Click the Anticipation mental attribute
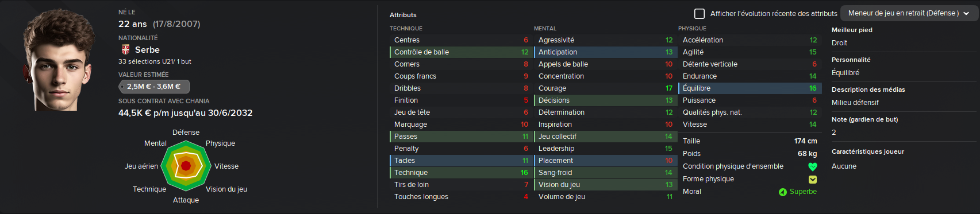 pyautogui.click(x=605, y=52)
